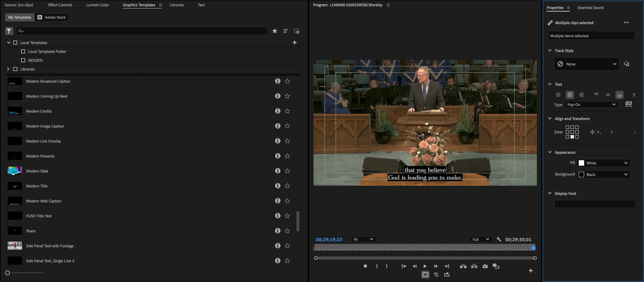The height and width of the screenshot is (282, 644).
Task: Open the caption Type Pop-On dropdown
Action: [x=591, y=104]
